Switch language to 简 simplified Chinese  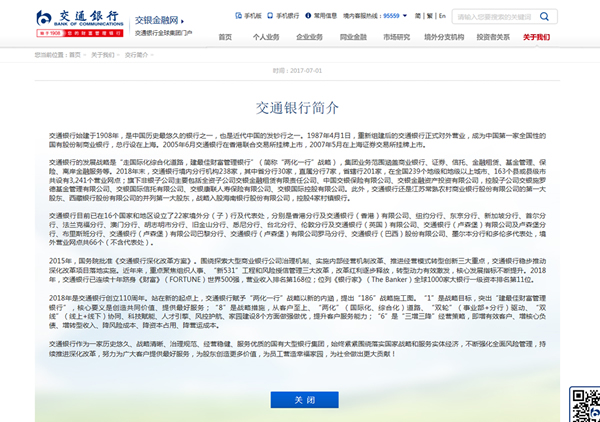pyautogui.click(x=418, y=16)
